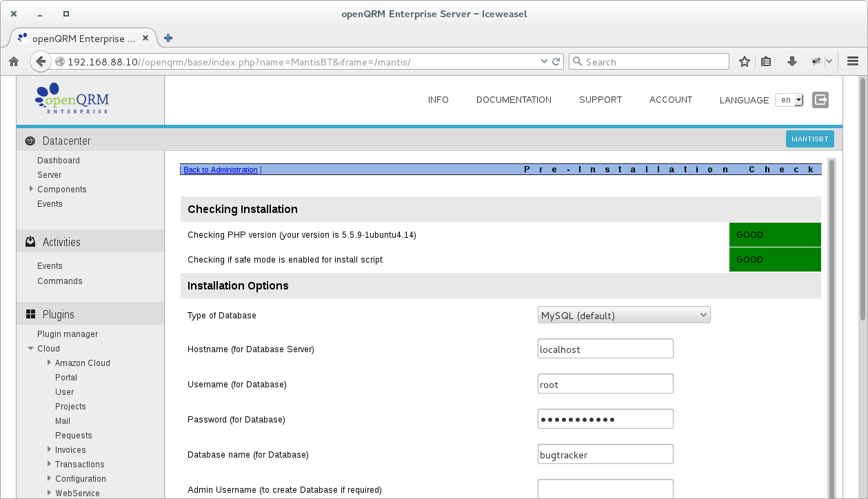Expand the Transactions item
This screenshot has height=499, width=868.
click(x=49, y=464)
